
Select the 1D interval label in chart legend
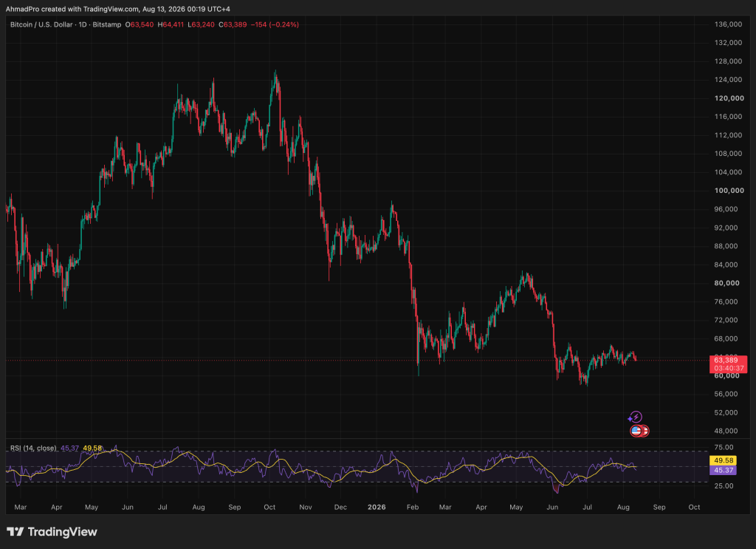tap(83, 24)
